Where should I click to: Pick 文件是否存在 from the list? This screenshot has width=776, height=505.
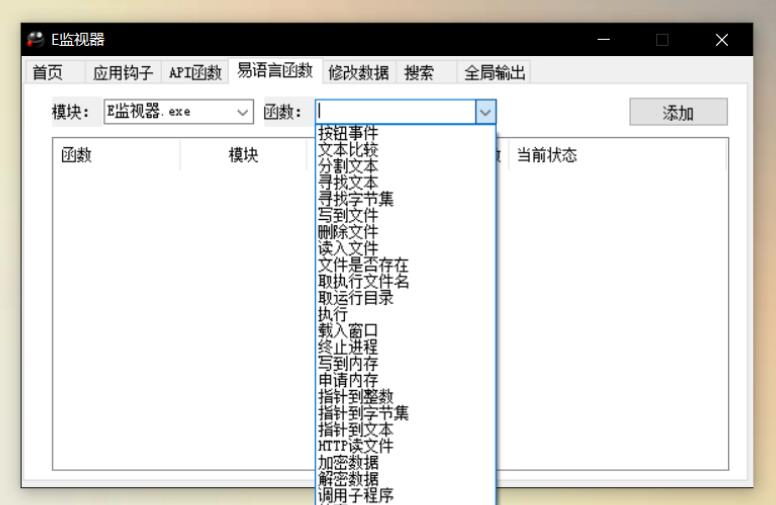[363, 264]
